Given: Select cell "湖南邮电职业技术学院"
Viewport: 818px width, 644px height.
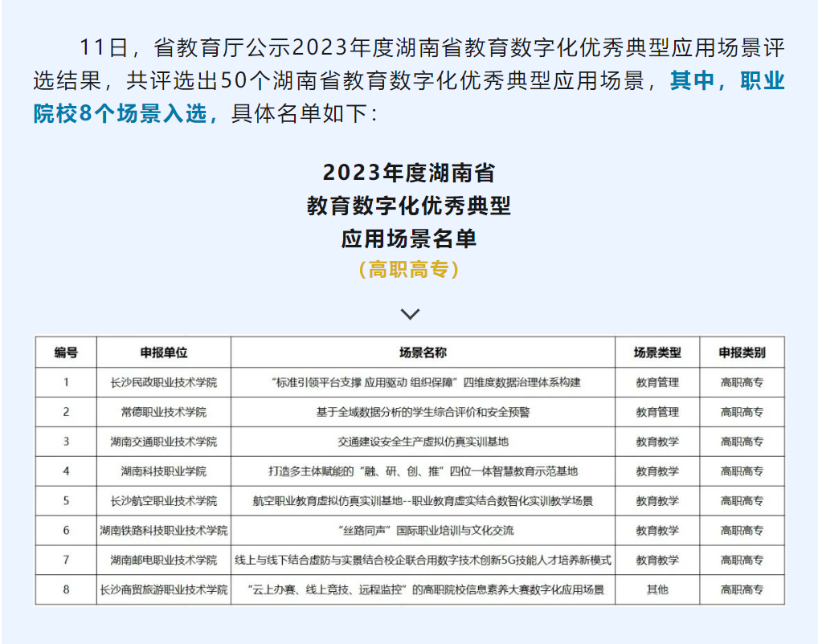Looking at the screenshot, I should [x=164, y=560].
